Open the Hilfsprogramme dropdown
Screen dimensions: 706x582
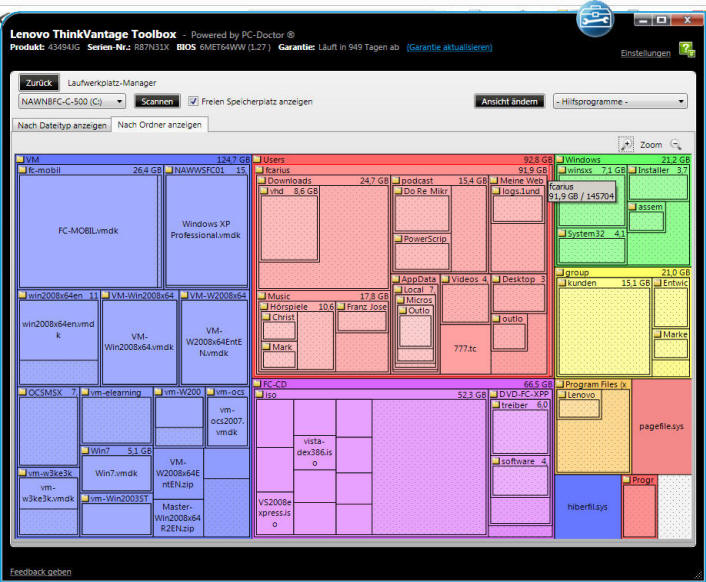(620, 102)
